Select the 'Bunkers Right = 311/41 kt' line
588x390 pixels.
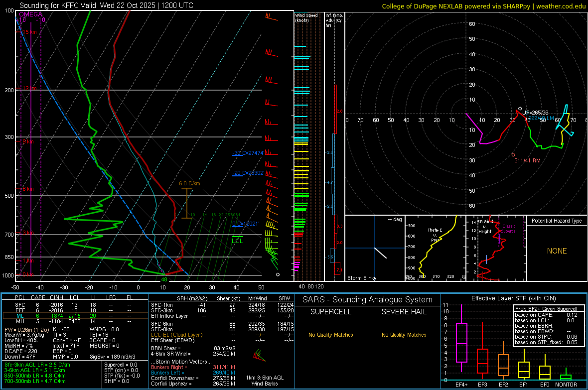point(193,367)
